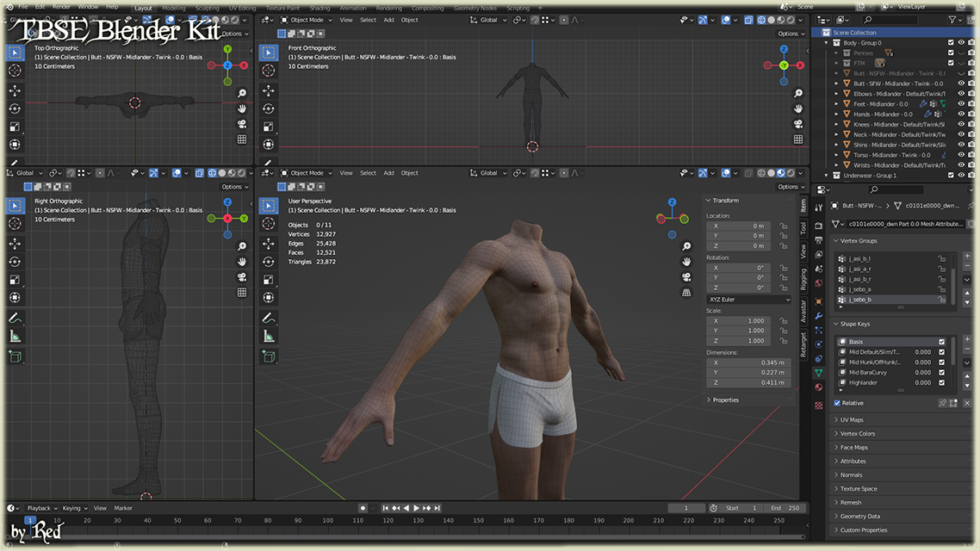
Task: Click the Options button in the viewport header
Action: pos(790,186)
